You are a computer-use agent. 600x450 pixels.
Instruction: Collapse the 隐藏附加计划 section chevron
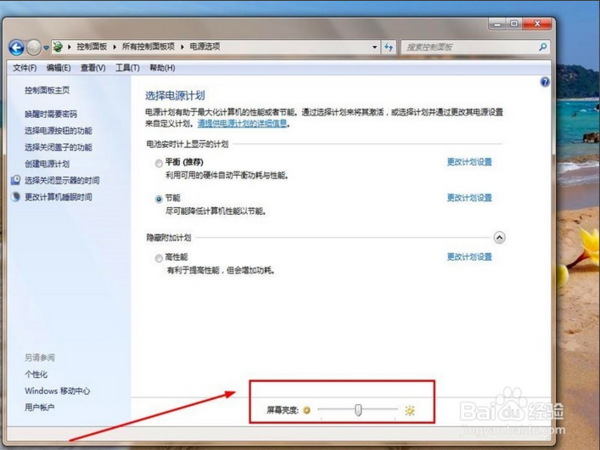pyautogui.click(x=499, y=238)
